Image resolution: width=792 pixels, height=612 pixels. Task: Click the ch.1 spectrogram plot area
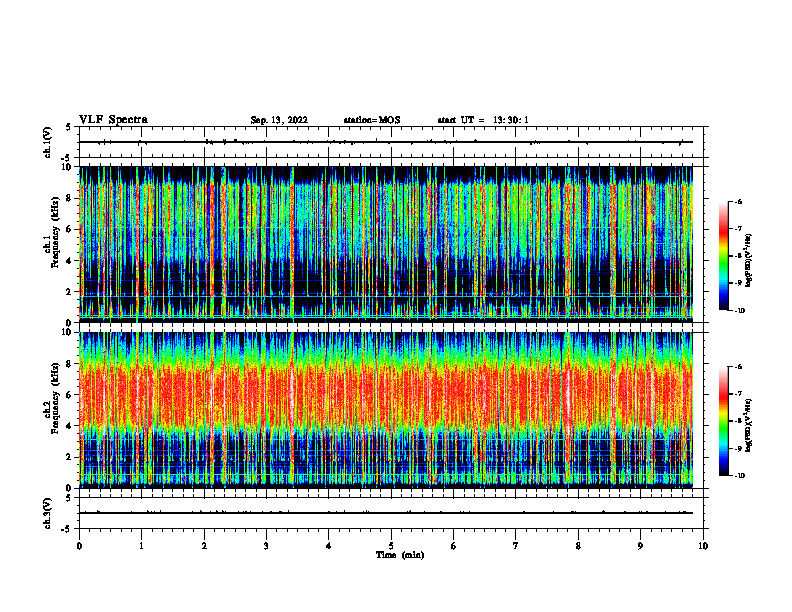(x=386, y=244)
